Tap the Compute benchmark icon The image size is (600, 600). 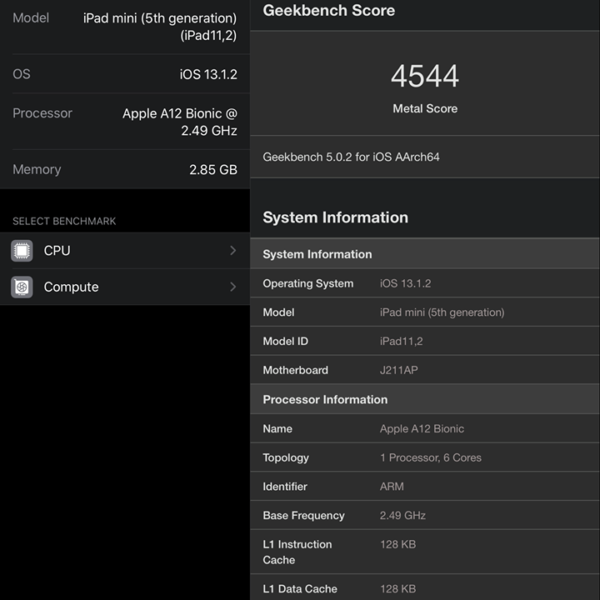pos(22,287)
